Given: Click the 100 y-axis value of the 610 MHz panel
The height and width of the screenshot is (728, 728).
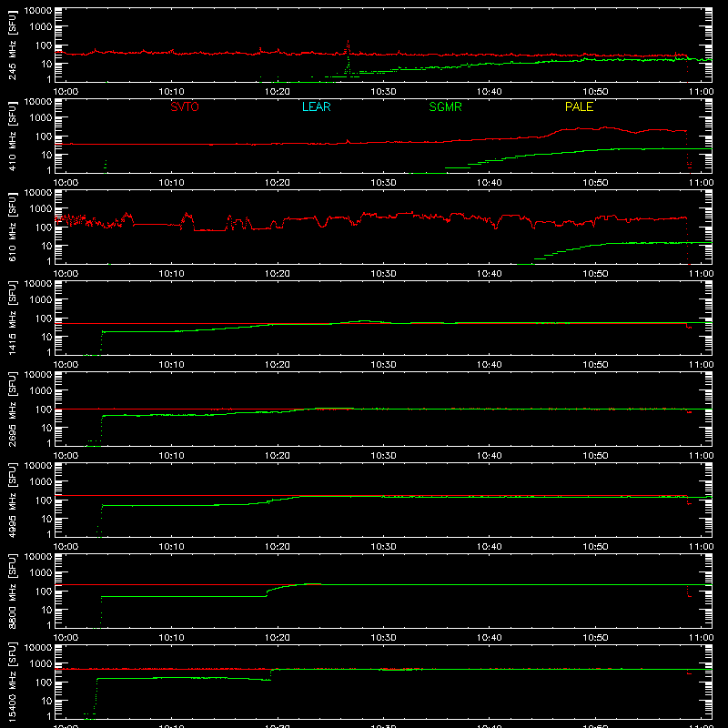Looking at the screenshot, I should [x=44, y=227].
